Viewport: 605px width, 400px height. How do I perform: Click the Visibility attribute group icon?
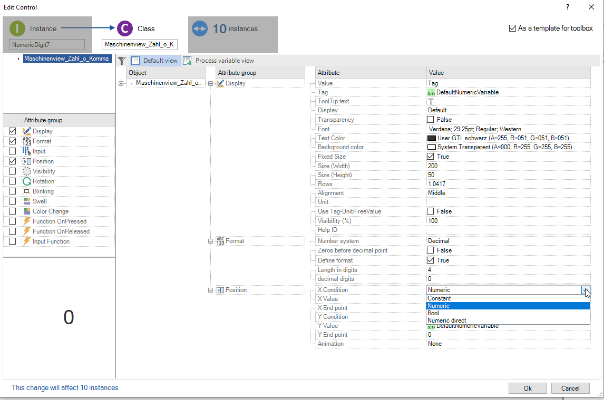click(x=25, y=170)
